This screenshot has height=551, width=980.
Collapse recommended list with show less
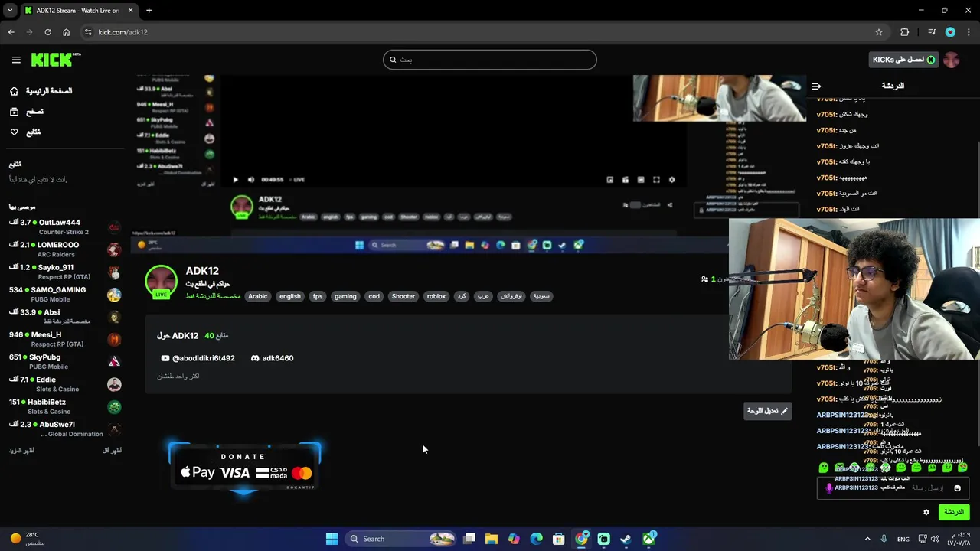click(x=112, y=451)
